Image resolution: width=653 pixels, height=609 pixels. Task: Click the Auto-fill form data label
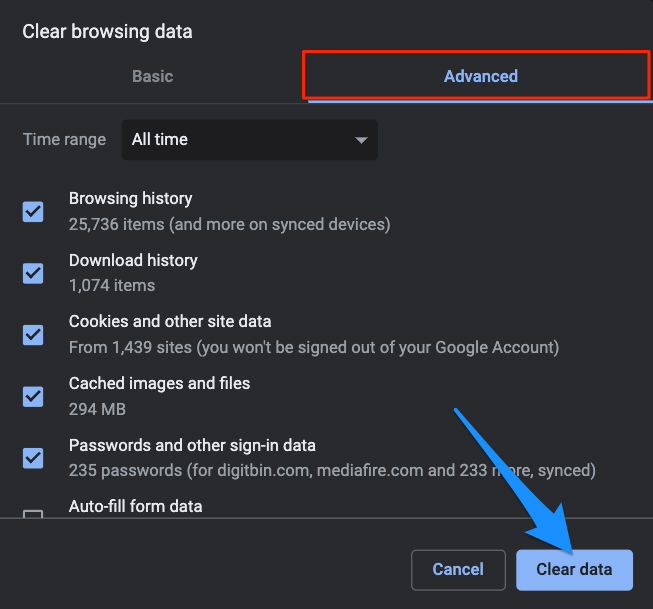tap(135, 507)
